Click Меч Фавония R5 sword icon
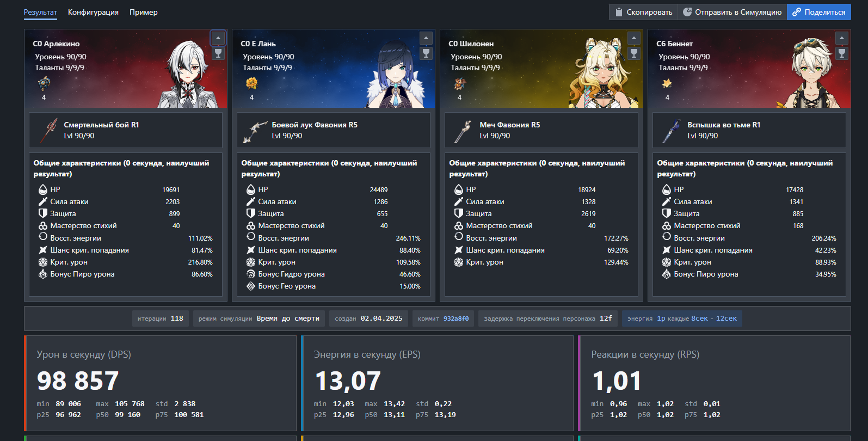The width and height of the screenshot is (868, 441). pos(463,131)
